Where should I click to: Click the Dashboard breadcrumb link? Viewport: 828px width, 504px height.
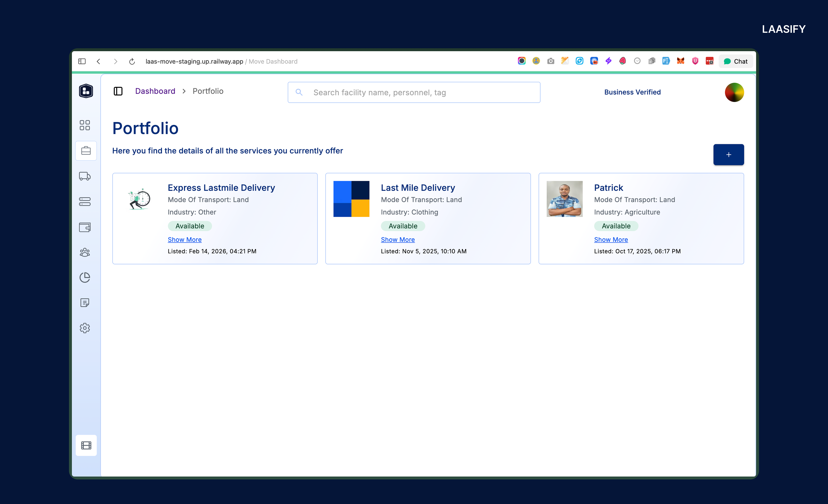pos(155,91)
